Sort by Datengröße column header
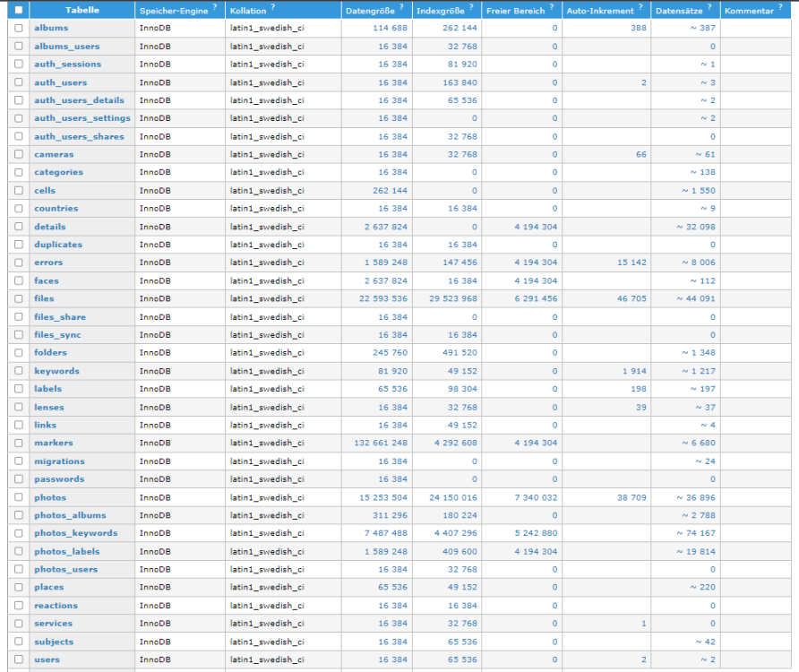This screenshot has width=799, height=672. pyautogui.click(x=371, y=11)
